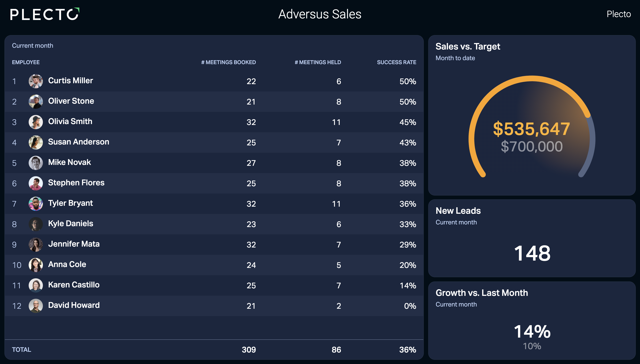Sort table by Success Rate header
This screenshot has height=364, width=640.
click(x=396, y=62)
